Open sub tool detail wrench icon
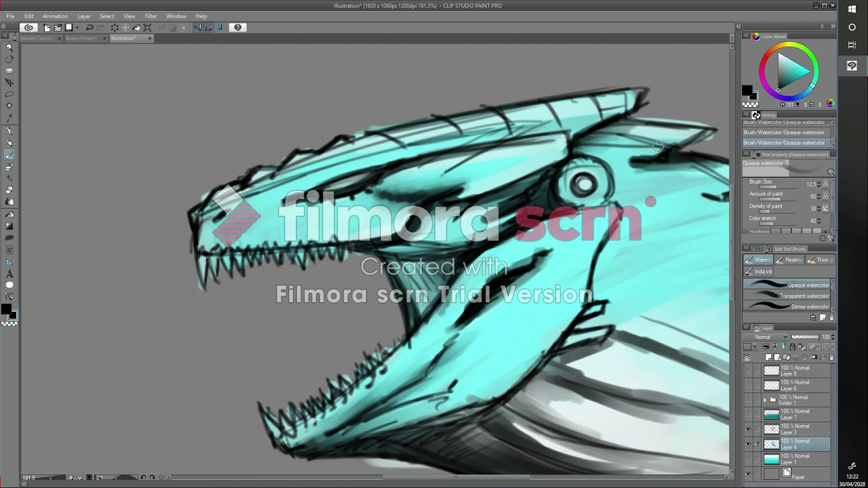This screenshot has width=868, height=488. pos(833,238)
